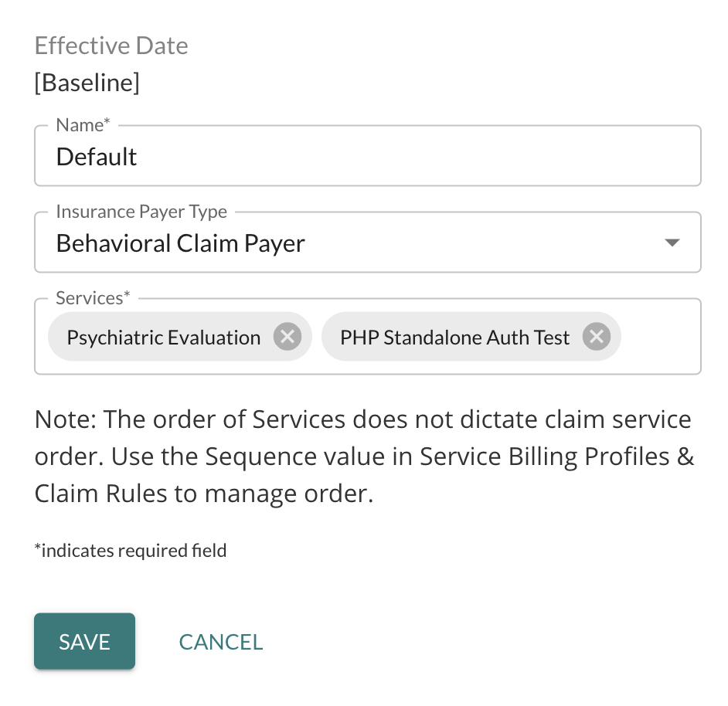Click the 'Claim Rules to manage order' text
Image resolution: width=728 pixels, height=706 pixels.
click(x=204, y=494)
